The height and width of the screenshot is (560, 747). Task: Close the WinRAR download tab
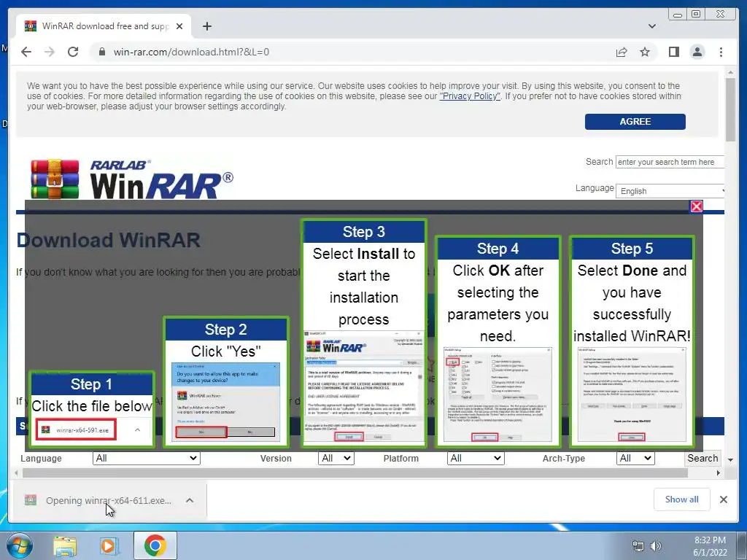coord(179,26)
